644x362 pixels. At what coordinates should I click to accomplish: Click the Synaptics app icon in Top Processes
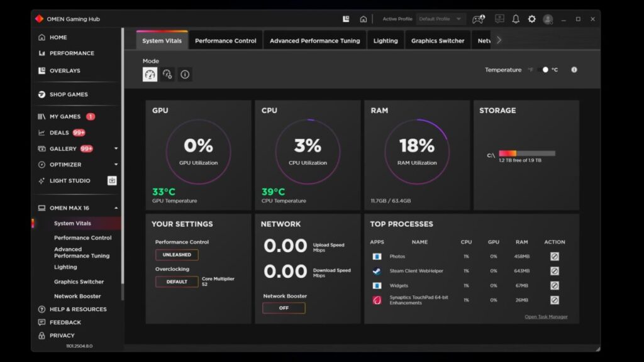tap(377, 300)
